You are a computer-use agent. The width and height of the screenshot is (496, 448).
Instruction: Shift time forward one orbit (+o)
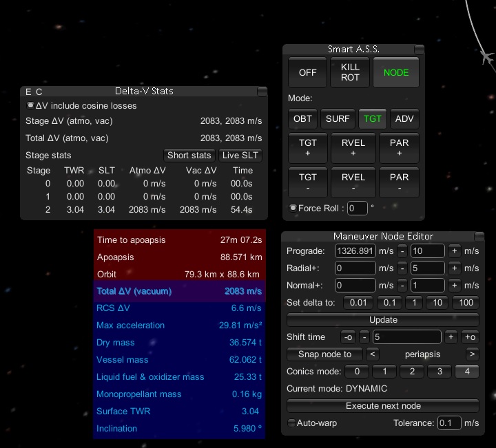pos(470,337)
